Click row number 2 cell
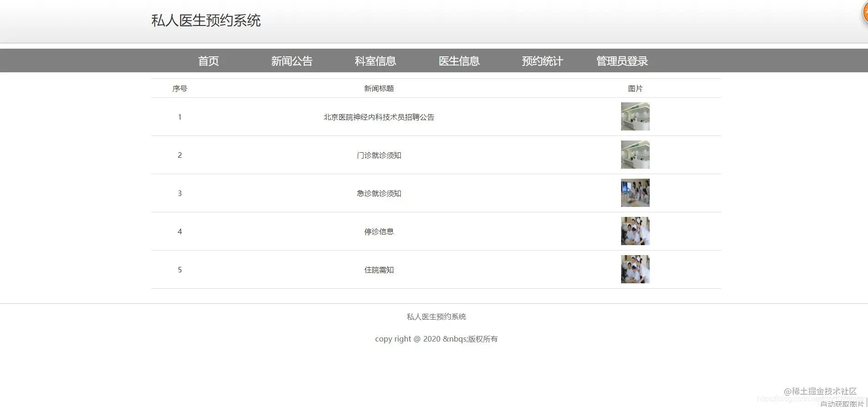Viewport: 868px width, 407px height. [180, 155]
